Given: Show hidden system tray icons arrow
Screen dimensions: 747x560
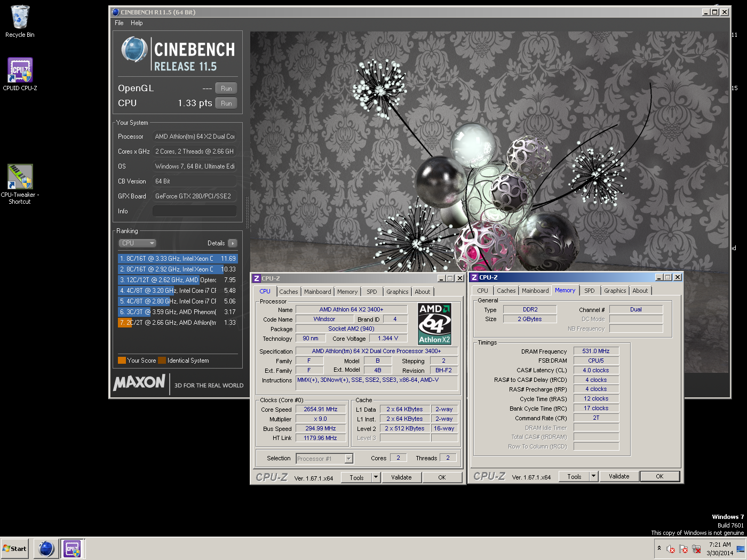Looking at the screenshot, I should (659, 548).
